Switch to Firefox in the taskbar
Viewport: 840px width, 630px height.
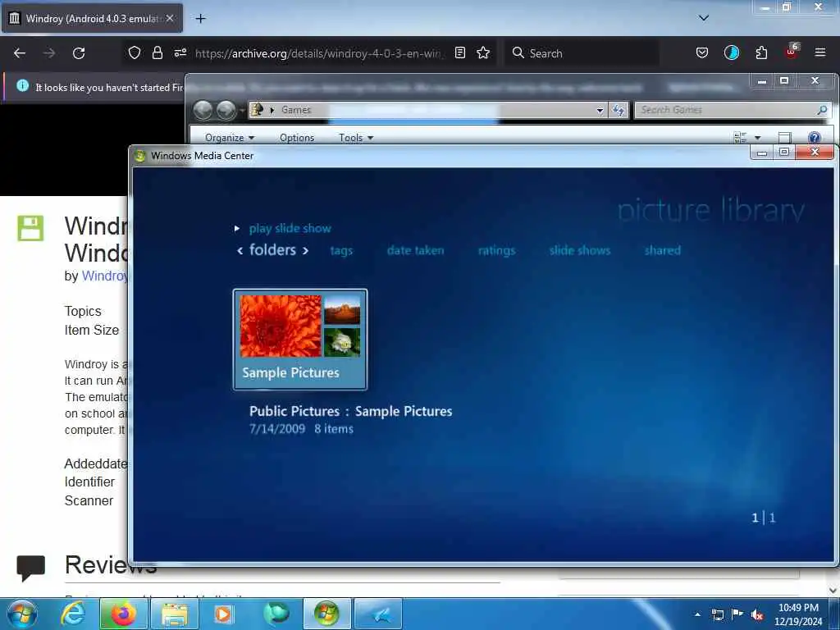click(x=123, y=614)
